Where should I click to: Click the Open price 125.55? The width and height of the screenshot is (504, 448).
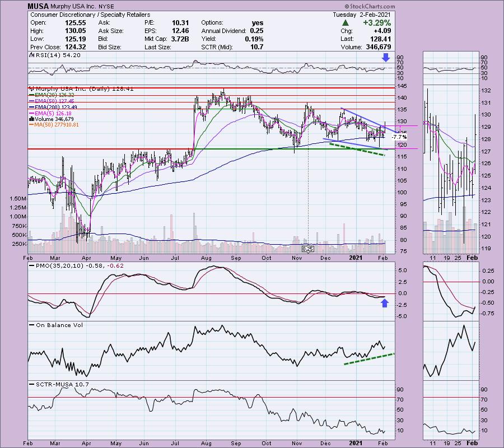pos(76,23)
